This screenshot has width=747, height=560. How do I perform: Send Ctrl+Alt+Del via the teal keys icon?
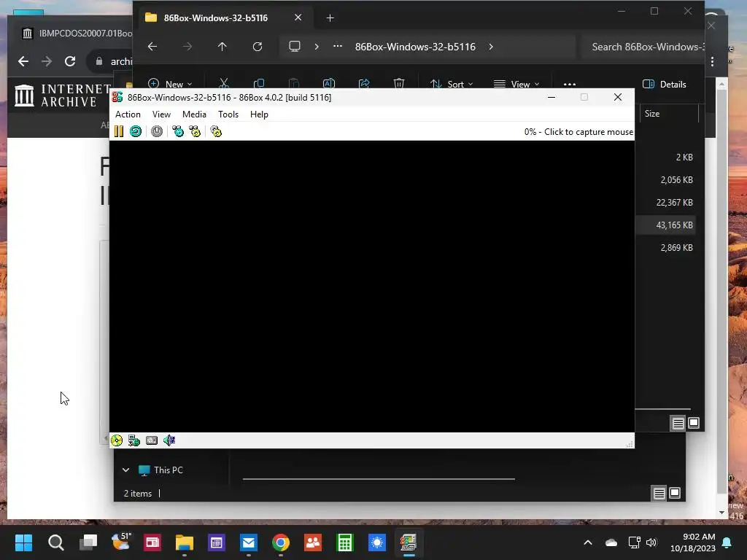[x=178, y=131]
